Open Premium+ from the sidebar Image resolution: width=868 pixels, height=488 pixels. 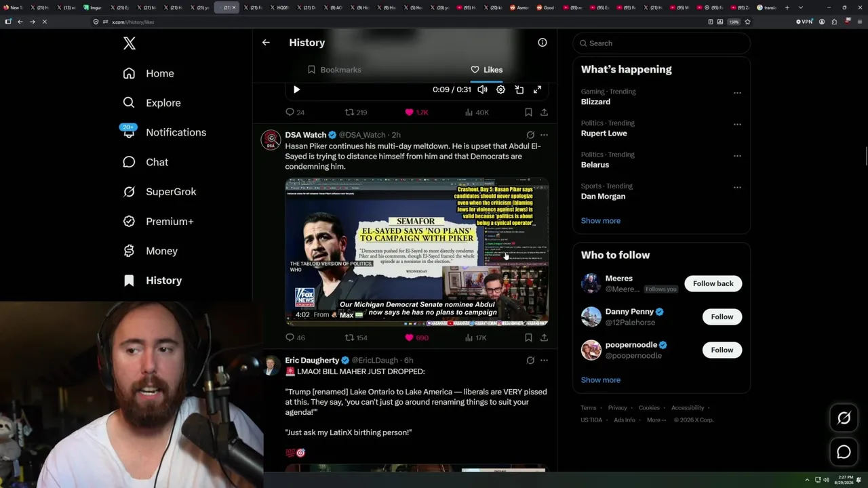(x=158, y=222)
